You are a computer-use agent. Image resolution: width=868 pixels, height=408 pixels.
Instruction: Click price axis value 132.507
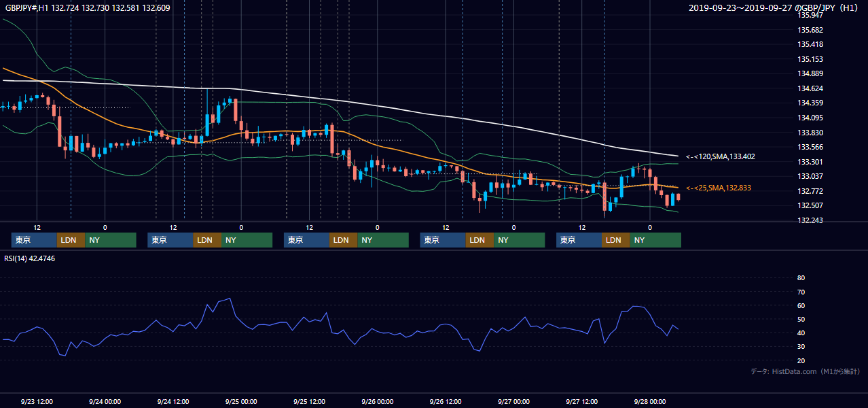click(810, 206)
